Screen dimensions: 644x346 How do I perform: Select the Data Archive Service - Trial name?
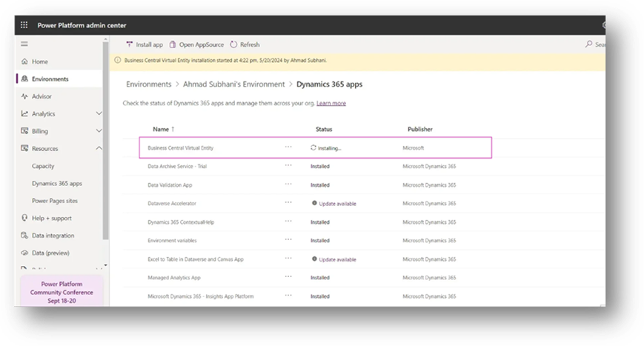coord(177,166)
